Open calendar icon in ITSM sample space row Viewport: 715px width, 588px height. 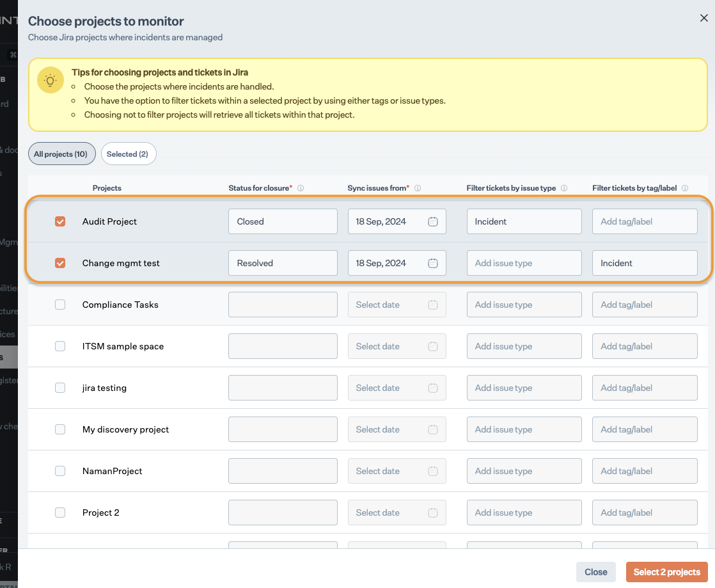tap(433, 346)
